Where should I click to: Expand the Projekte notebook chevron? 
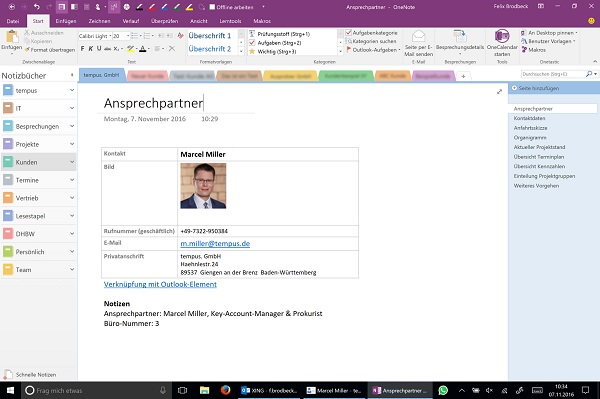pos(72,144)
